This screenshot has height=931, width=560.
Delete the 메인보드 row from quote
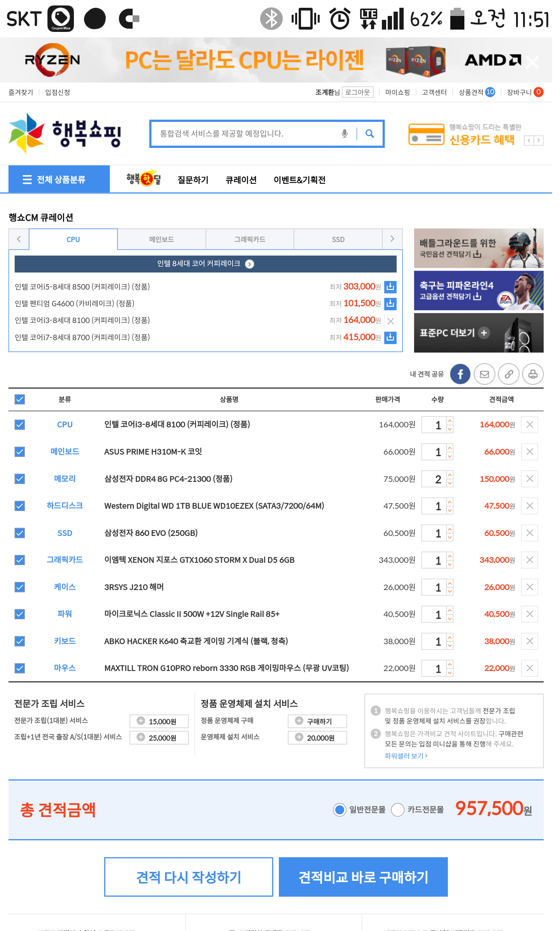coord(530,452)
